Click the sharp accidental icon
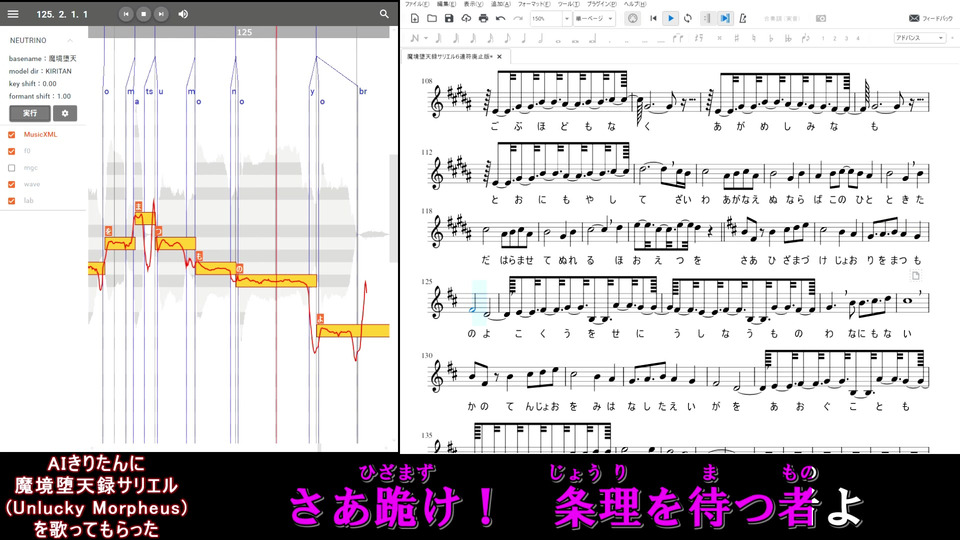 point(737,38)
